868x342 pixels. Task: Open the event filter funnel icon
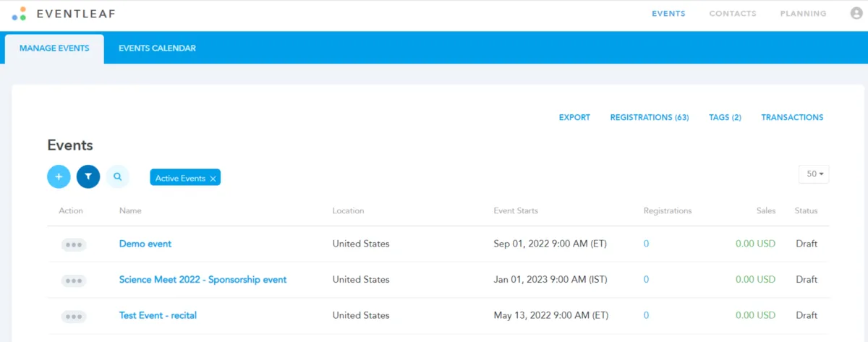88,176
